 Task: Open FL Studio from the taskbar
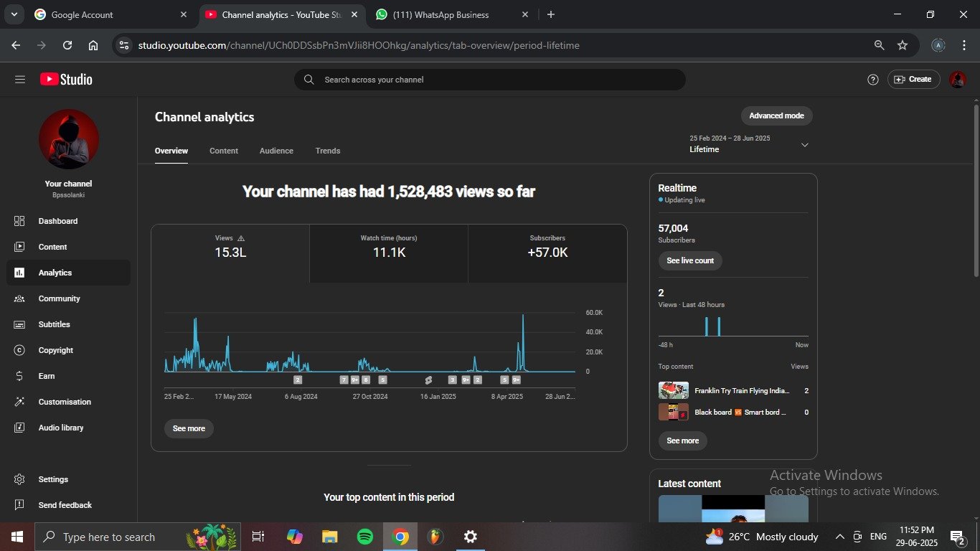(x=435, y=537)
